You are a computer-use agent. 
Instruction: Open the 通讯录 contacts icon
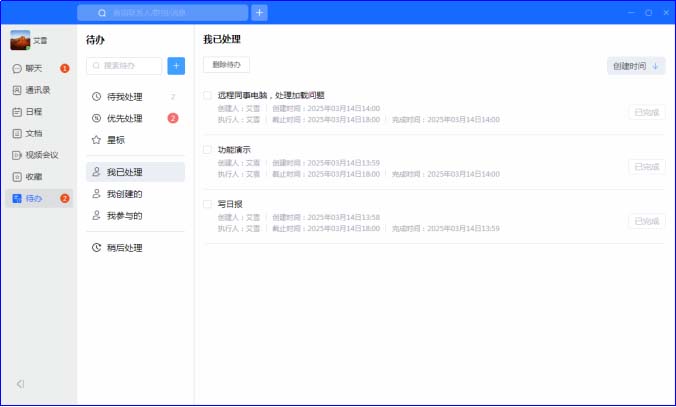(x=17, y=90)
